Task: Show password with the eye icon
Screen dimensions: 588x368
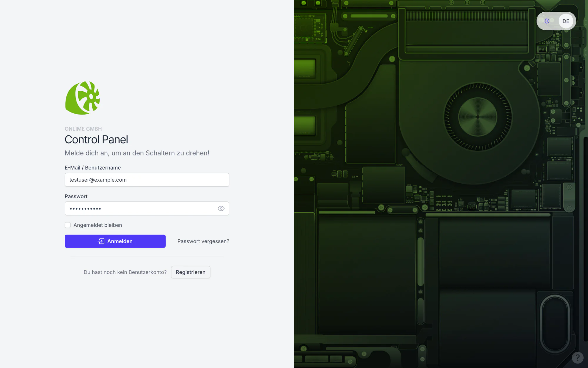Action: point(221,208)
